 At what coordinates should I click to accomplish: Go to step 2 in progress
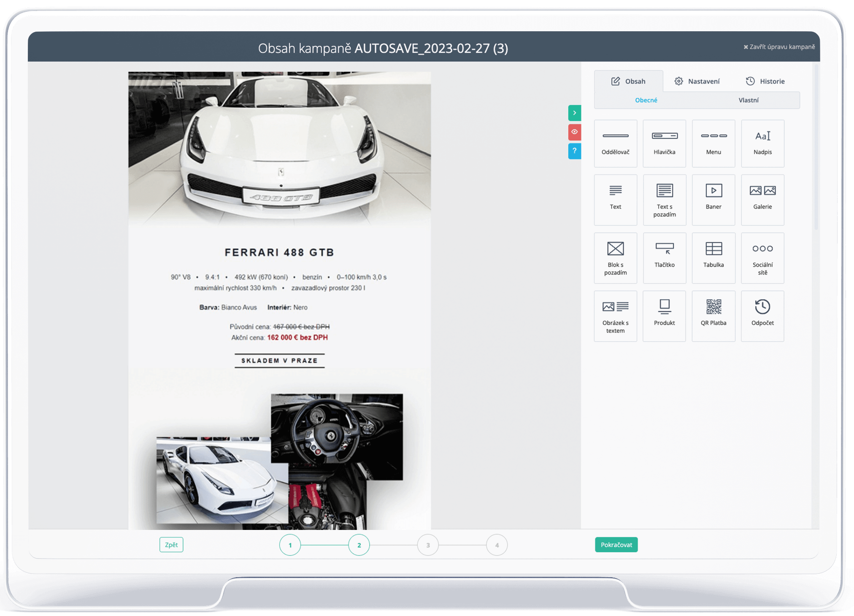pos(359,545)
